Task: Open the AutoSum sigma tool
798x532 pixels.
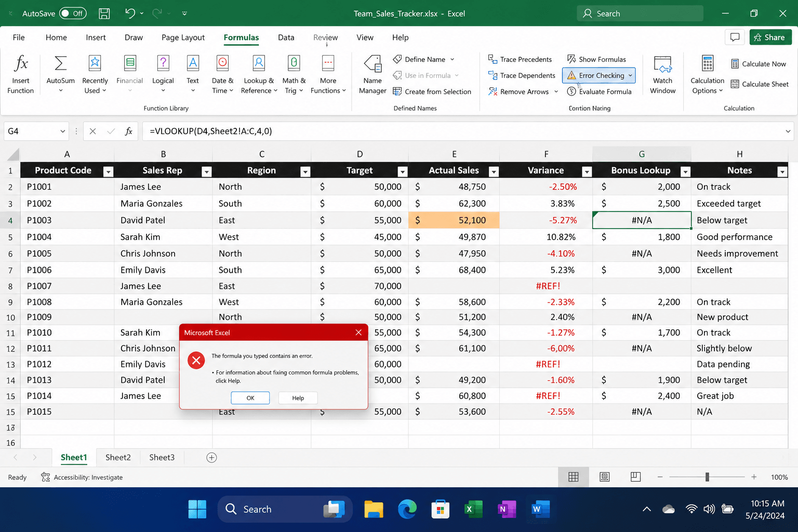Action: click(x=60, y=74)
